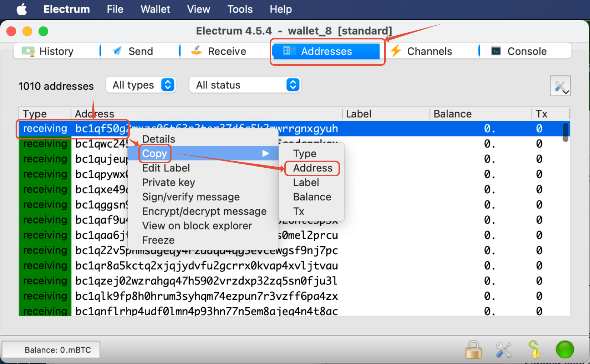This screenshot has height=364, width=590.
Task: Open the Tools menu
Action: (240, 9)
